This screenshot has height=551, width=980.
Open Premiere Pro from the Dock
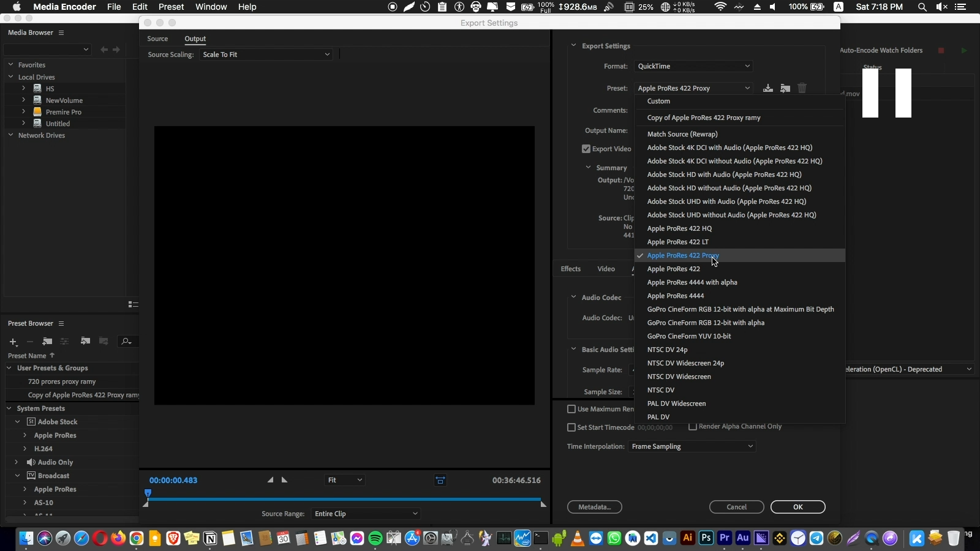725,538
